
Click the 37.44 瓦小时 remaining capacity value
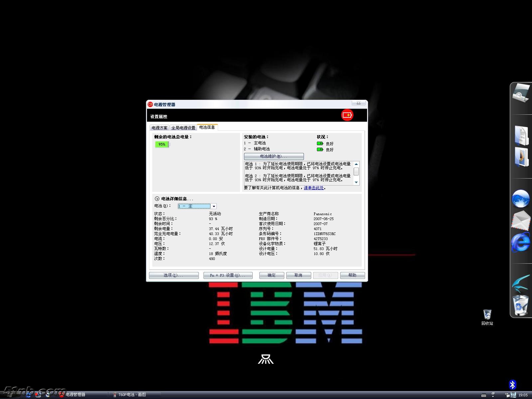[221, 229]
